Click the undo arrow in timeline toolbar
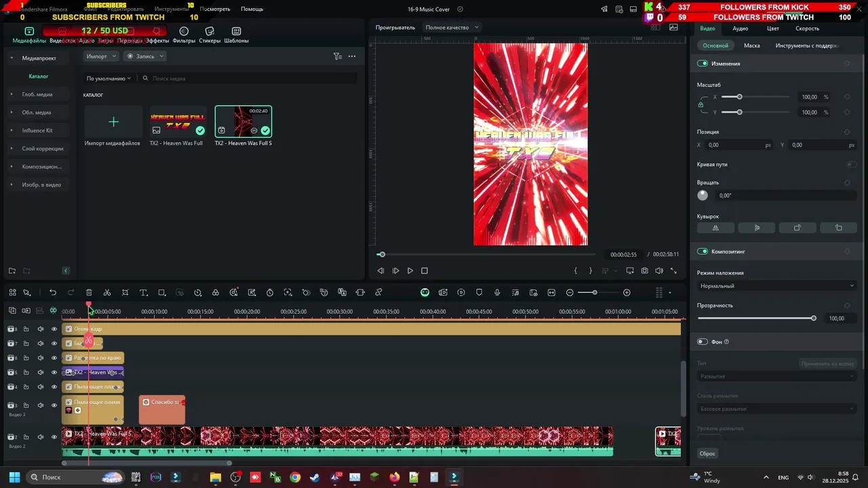 click(53, 293)
